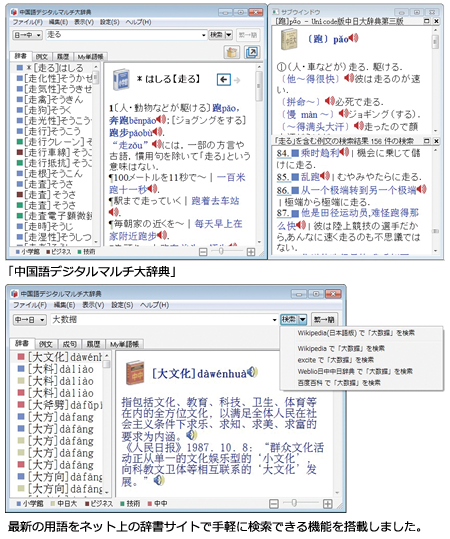This screenshot has height=539, width=450.
Task: Click 検索 split arrow in bottom window
Action: pos(302,320)
